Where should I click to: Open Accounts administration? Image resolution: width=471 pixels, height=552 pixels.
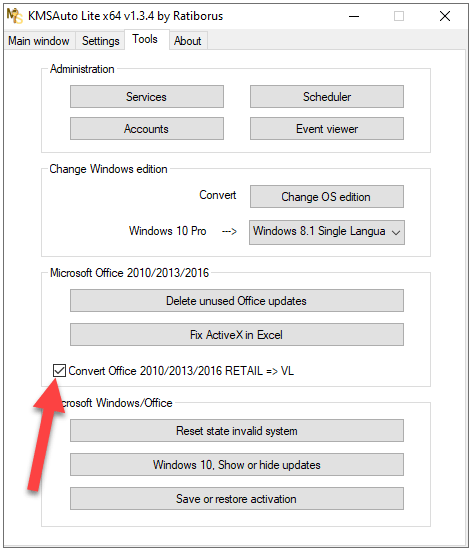[x=147, y=128]
